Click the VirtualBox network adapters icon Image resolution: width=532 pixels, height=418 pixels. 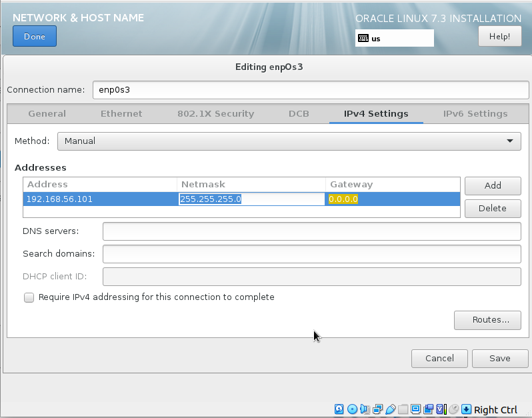pos(377,409)
